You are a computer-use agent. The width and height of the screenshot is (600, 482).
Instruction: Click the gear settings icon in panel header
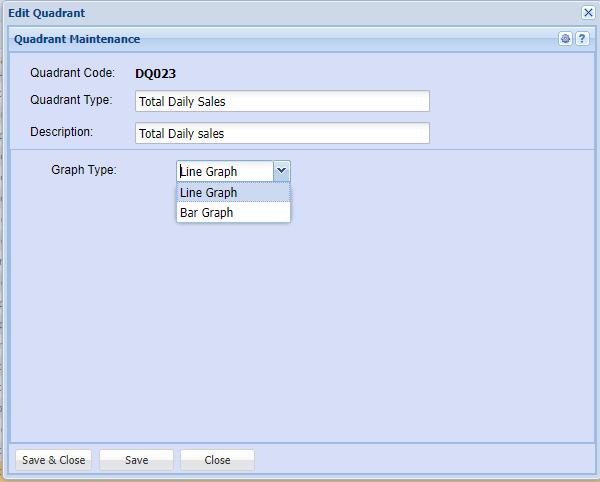click(565, 39)
